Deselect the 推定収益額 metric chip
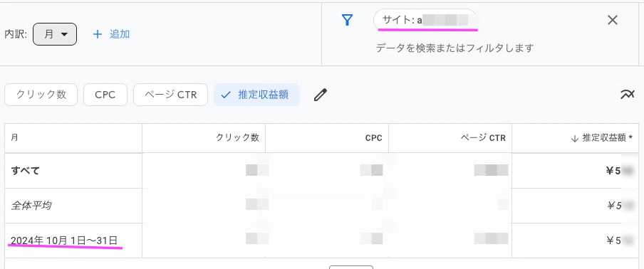Image resolution: width=644 pixels, height=269 pixels. pos(256,95)
